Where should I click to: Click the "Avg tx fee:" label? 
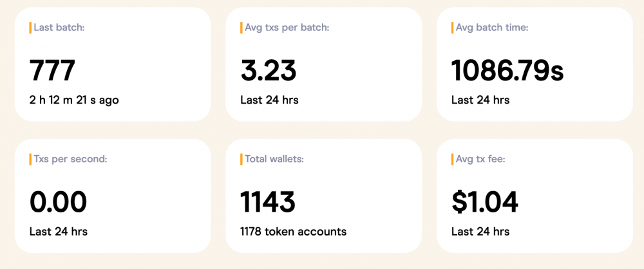coord(480,159)
